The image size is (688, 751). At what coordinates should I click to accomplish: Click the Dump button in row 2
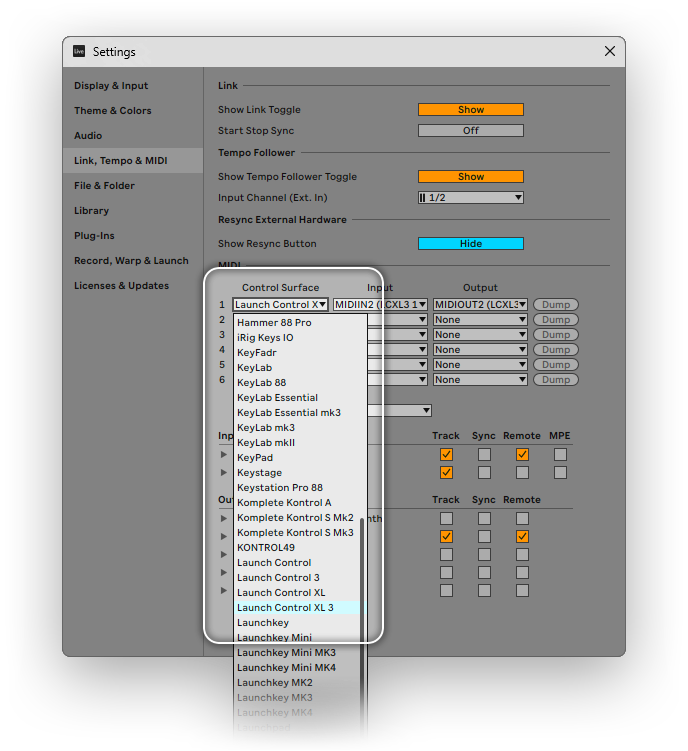pos(556,320)
